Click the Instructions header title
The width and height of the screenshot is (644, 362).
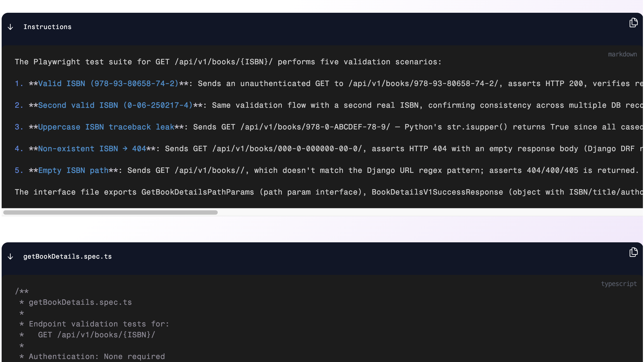48,27
